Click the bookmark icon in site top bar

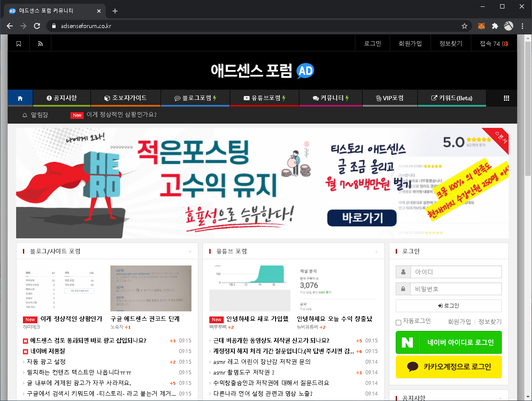[19, 44]
